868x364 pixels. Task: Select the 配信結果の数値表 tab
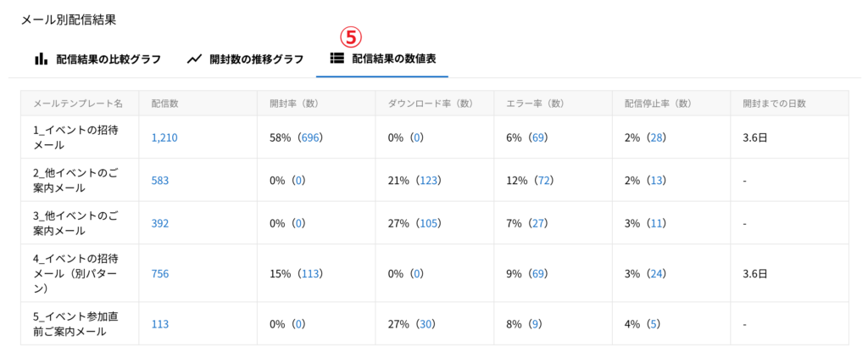pos(383,59)
